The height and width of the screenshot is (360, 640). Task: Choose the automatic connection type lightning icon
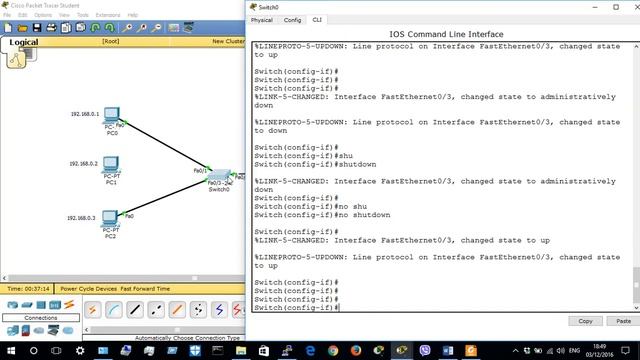pos(93,310)
